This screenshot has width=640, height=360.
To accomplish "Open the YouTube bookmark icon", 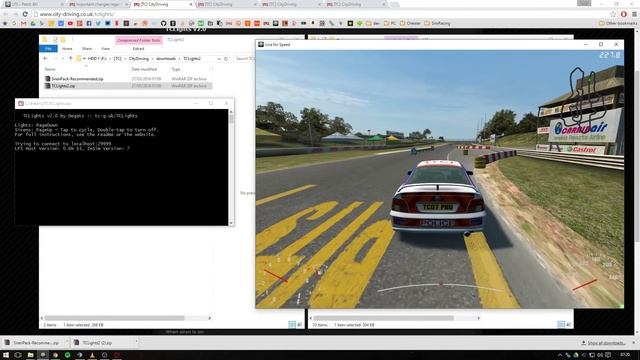I will coord(70,23).
